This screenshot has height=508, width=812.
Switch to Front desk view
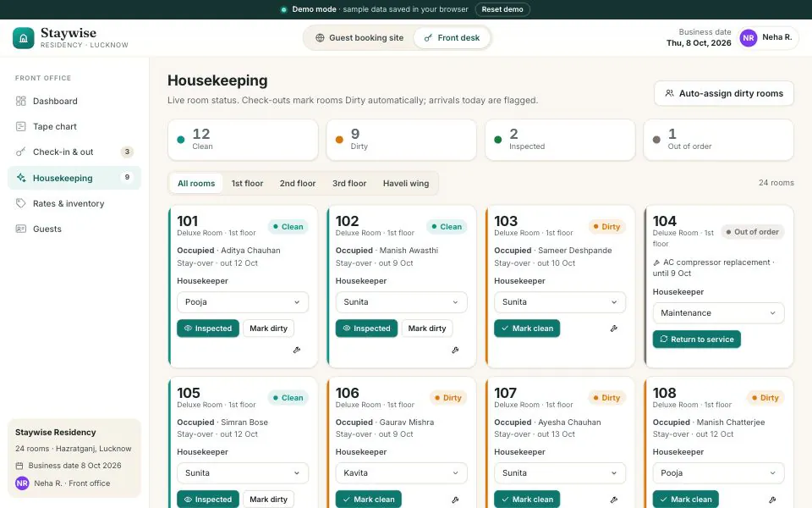click(452, 38)
